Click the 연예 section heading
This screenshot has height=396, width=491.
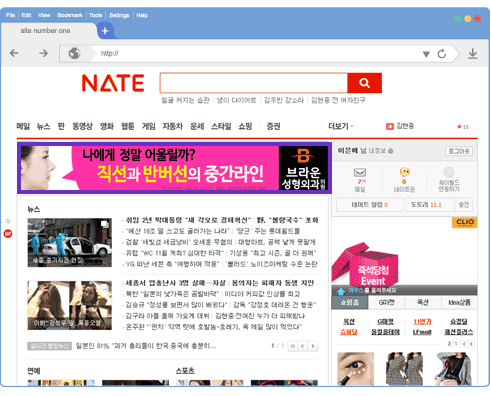click(34, 371)
